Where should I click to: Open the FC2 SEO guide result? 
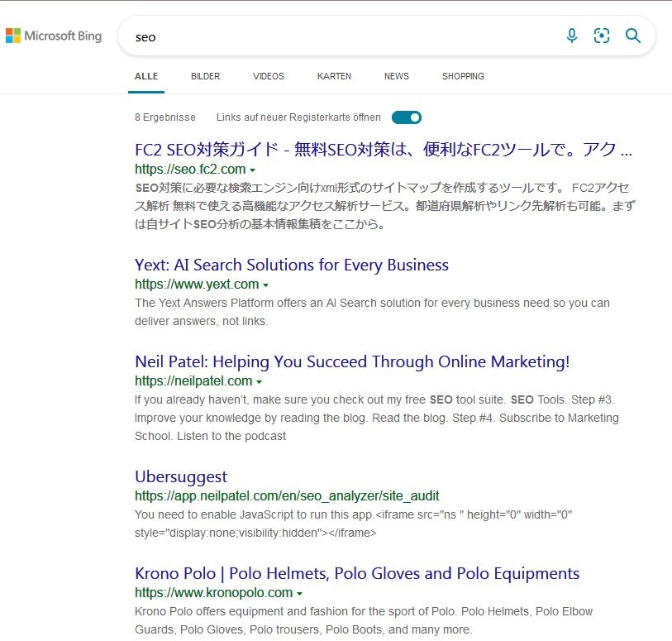[x=384, y=150]
